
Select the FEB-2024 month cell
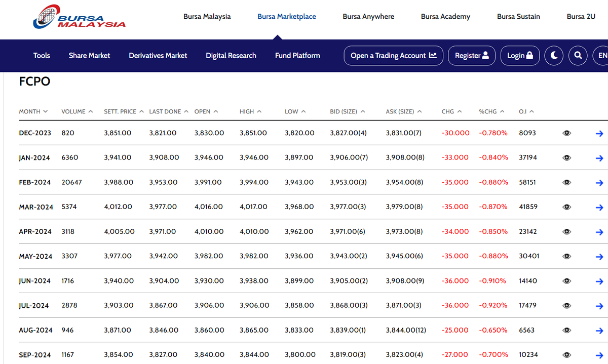pyautogui.click(x=35, y=182)
